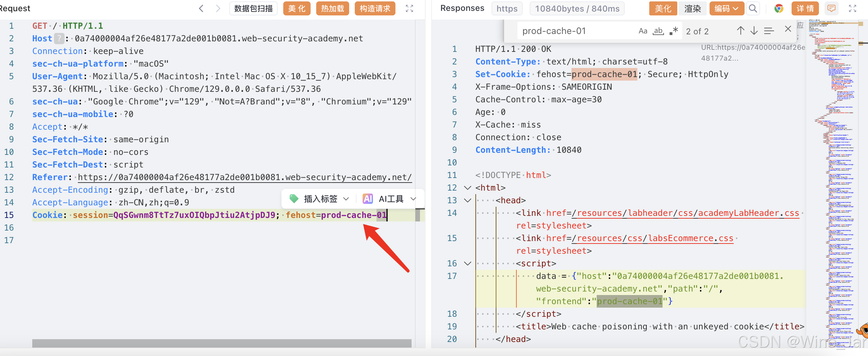Go to the next request with the right chevron
Image resolution: width=868 pixels, height=356 pixels.
point(218,8)
